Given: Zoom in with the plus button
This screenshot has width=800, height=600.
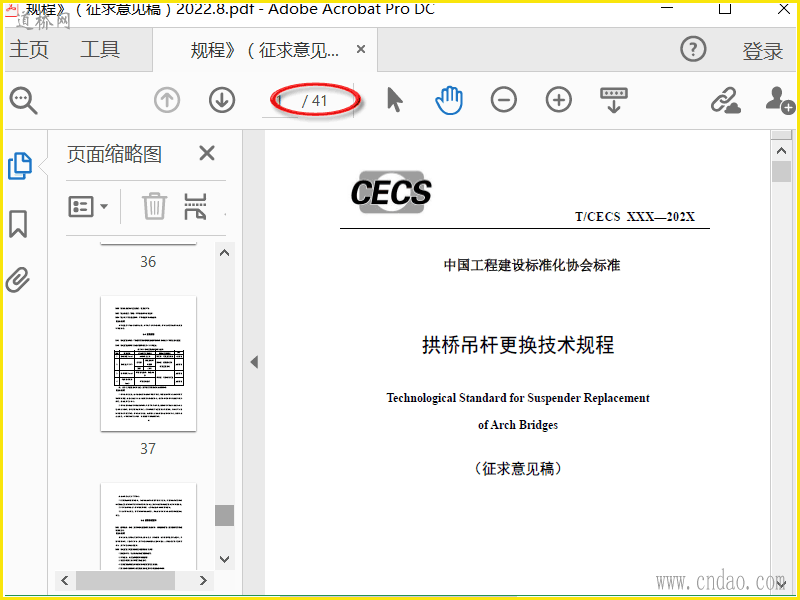Looking at the screenshot, I should pyautogui.click(x=559, y=100).
